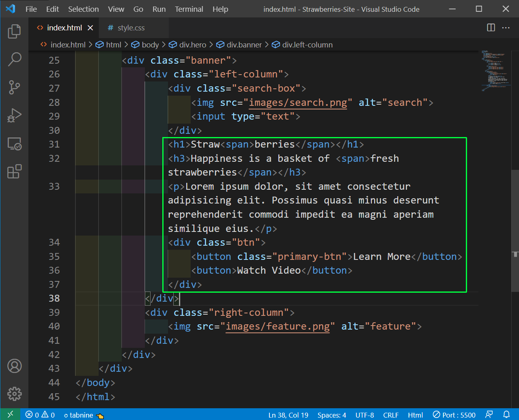Open the Selection menu
Screen dimensions: 519x420
click(x=84, y=9)
